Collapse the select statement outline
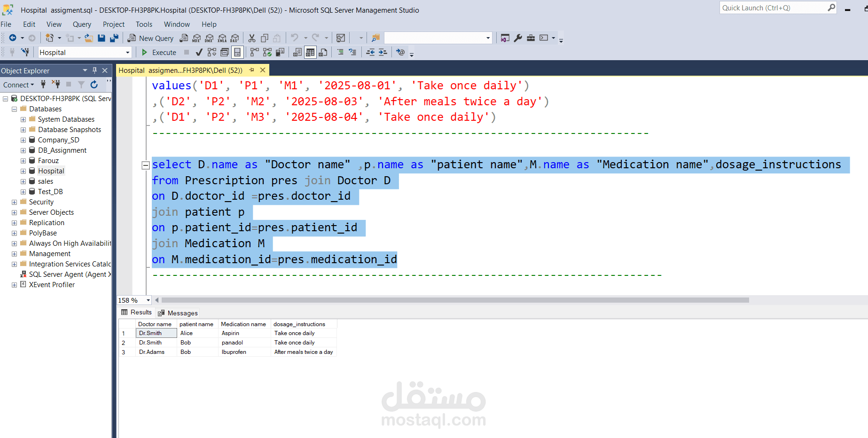 coord(146,165)
